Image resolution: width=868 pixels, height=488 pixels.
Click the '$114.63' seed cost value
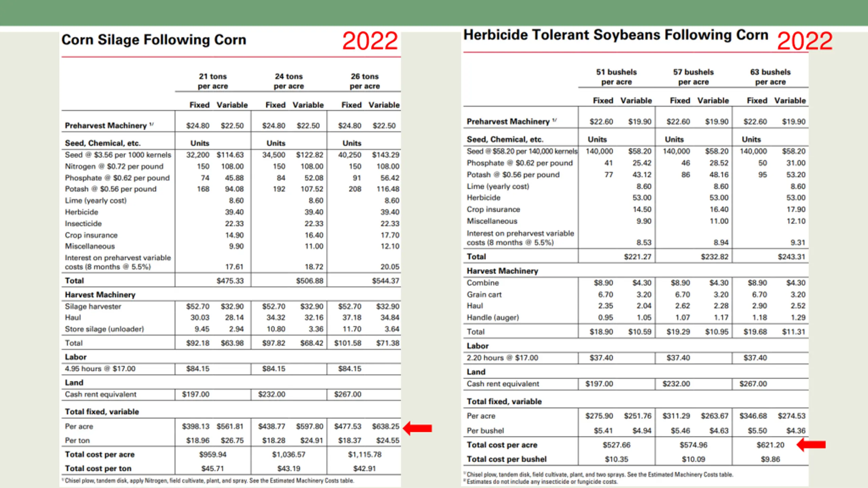pos(230,155)
